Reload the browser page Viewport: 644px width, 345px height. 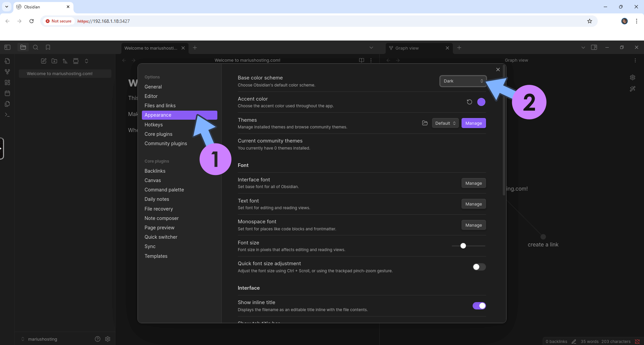coord(32,21)
